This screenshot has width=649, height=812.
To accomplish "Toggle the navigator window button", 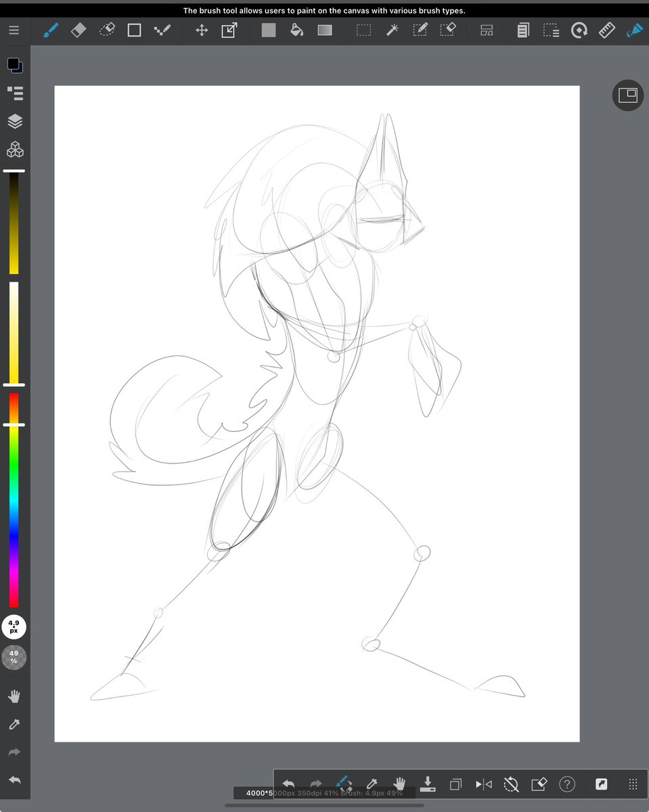I will pyautogui.click(x=628, y=95).
